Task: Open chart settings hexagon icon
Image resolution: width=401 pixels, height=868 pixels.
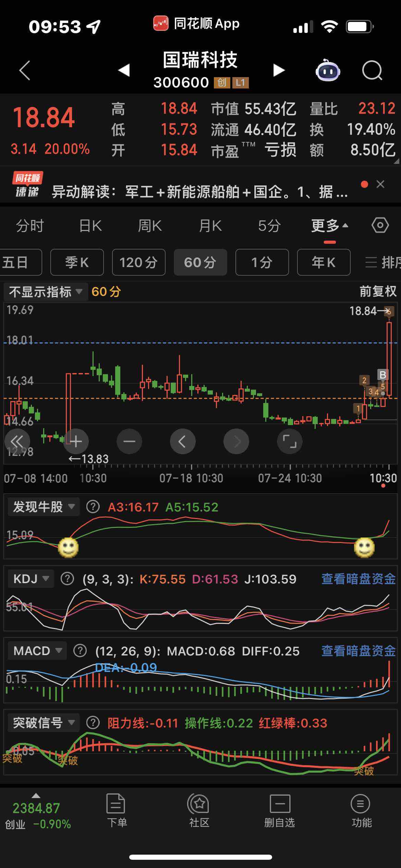Action: tap(380, 226)
